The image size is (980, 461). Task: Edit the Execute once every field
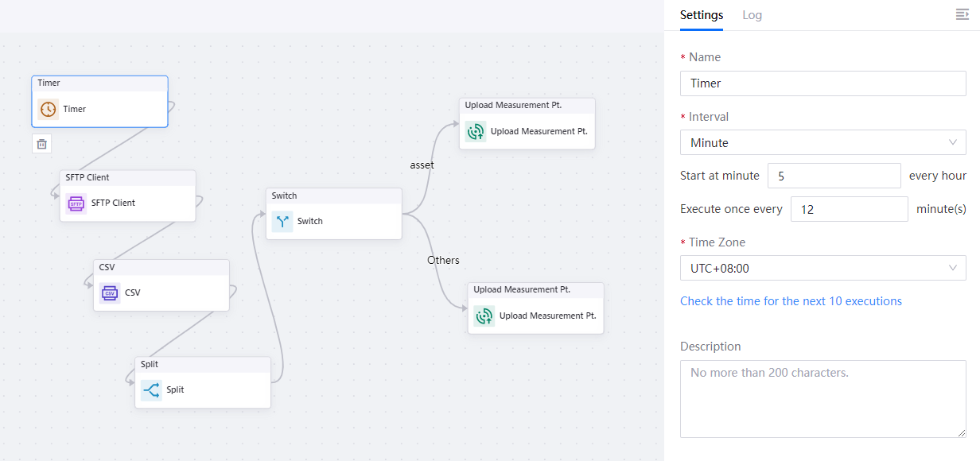click(x=849, y=210)
